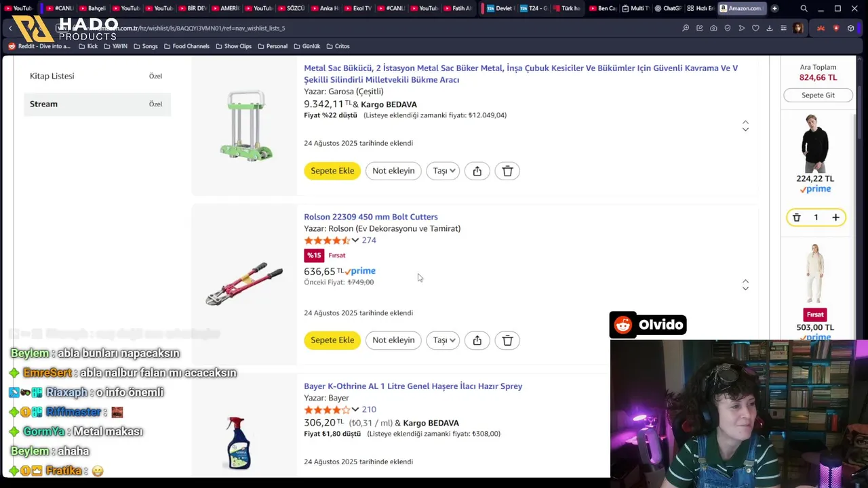Open the Bayer K-Othrine product link
This screenshot has width=868, height=488.
(413, 386)
